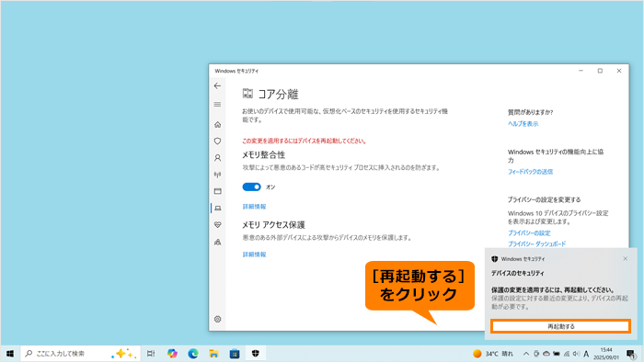This screenshot has height=362, width=644.
Task: Click the taskbar search box
Action: (x=81, y=354)
